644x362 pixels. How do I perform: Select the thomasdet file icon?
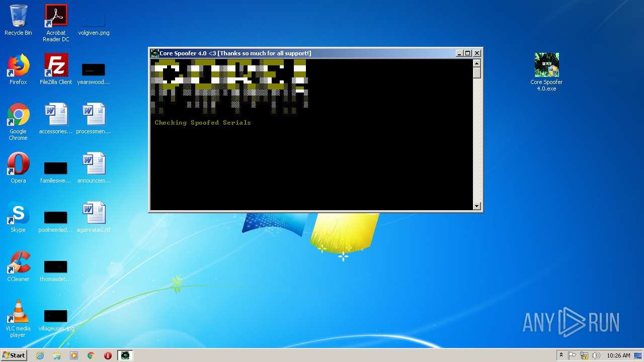pyautogui.click(x=56, y=269)
